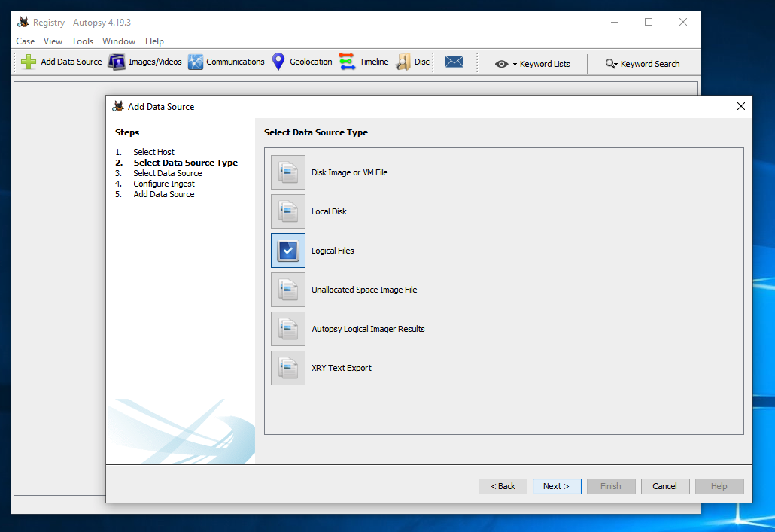775x532 pixels.
Task: Click the Help button in the wizard
Action: (x=719, y=486)
